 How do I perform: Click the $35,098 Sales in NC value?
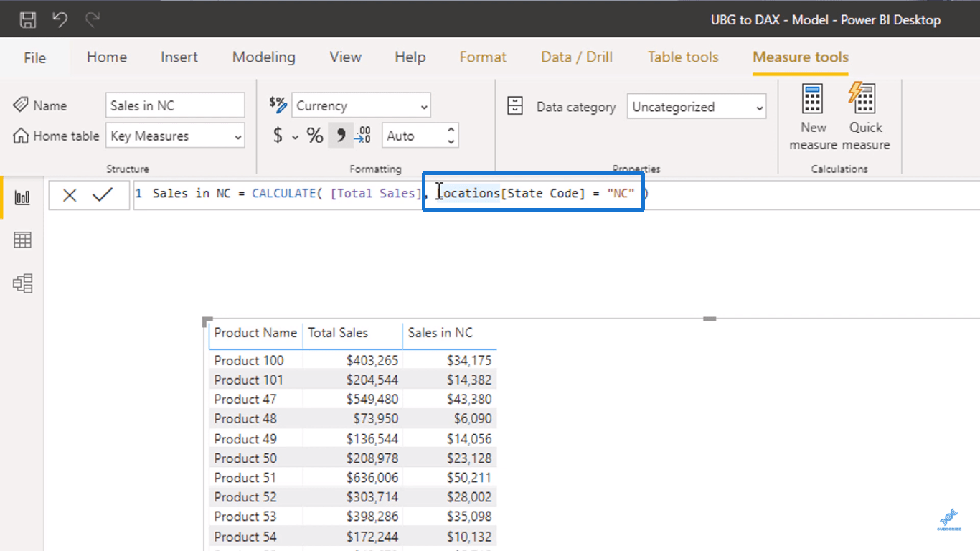coord(469,517)
